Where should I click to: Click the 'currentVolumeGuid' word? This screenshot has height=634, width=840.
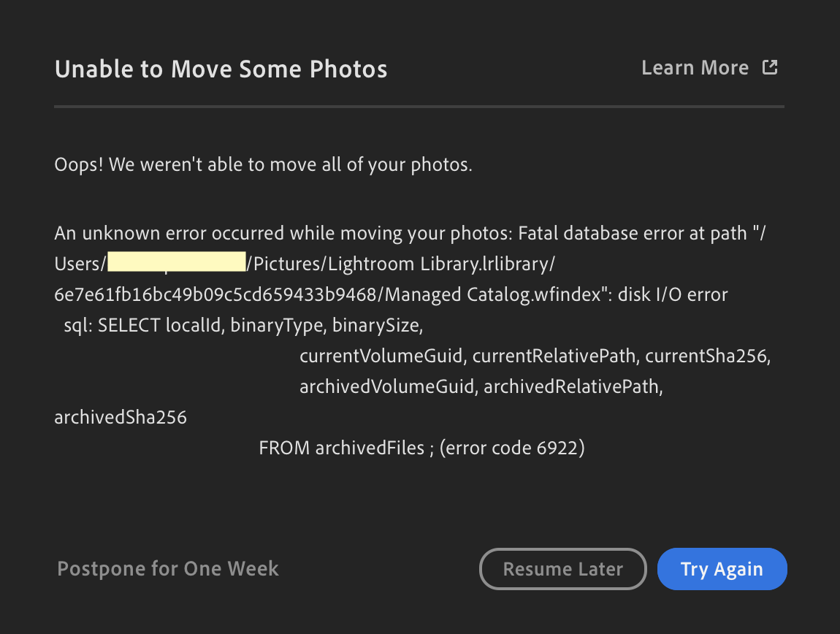[381, 356]
